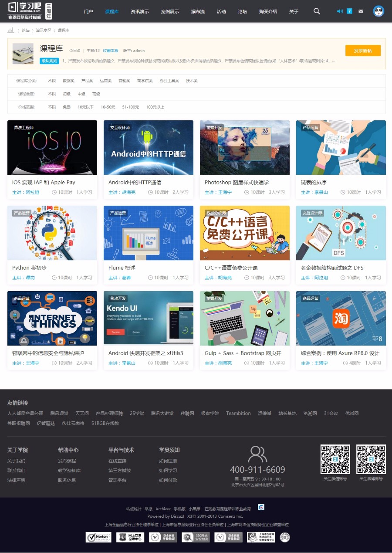Expand the 版块规则 board rules tag

[49, 61]
